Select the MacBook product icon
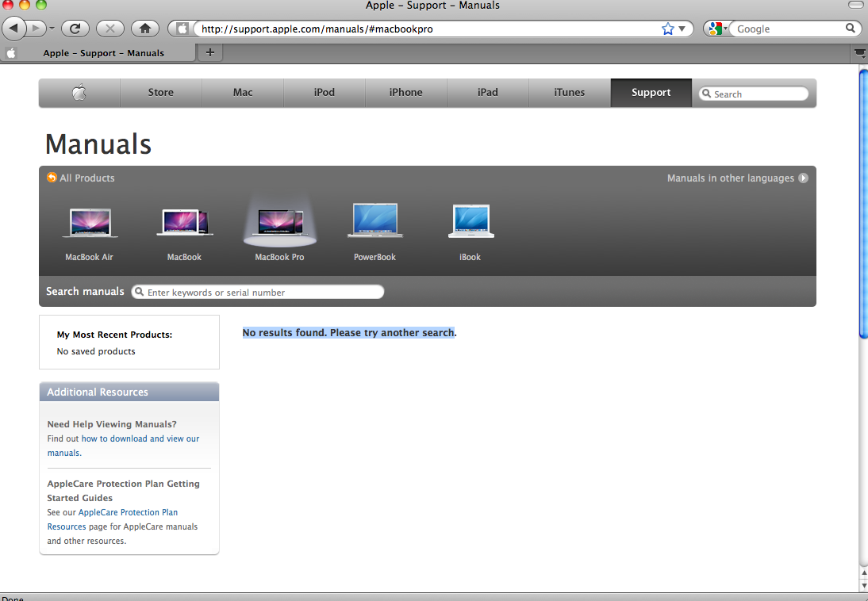868x601 pixels. 185,223
